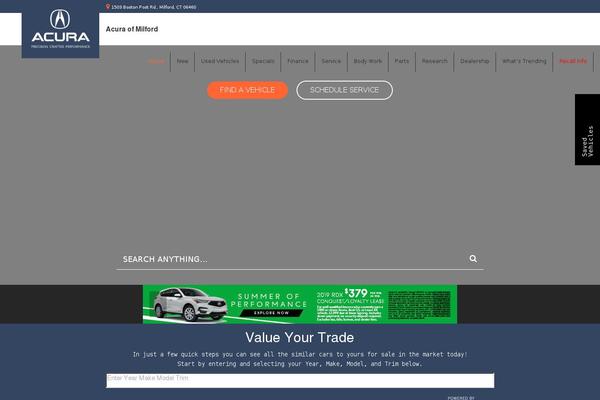Open the Saved Vehicles side tab
The height and width of the screenshot is (400, 600).
pos(587,130)
